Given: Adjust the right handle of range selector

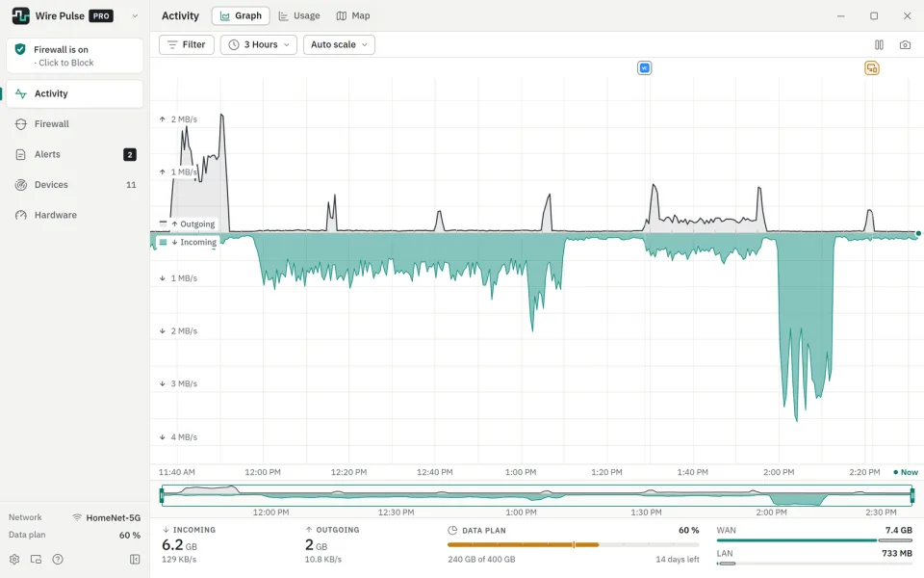Looking at the screenshot, I should (912, 495).
